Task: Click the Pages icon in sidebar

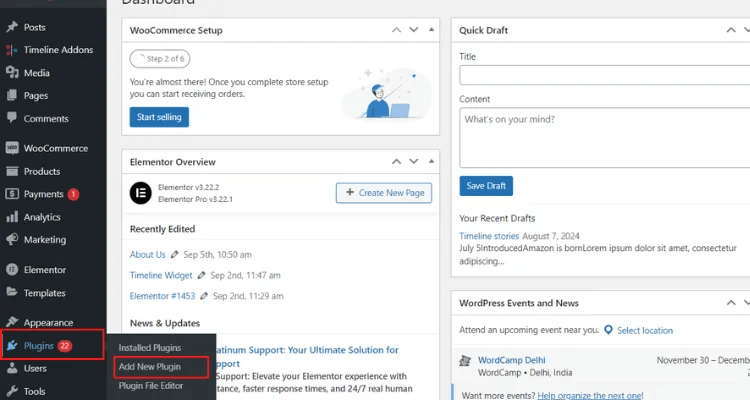Action: 12,95
